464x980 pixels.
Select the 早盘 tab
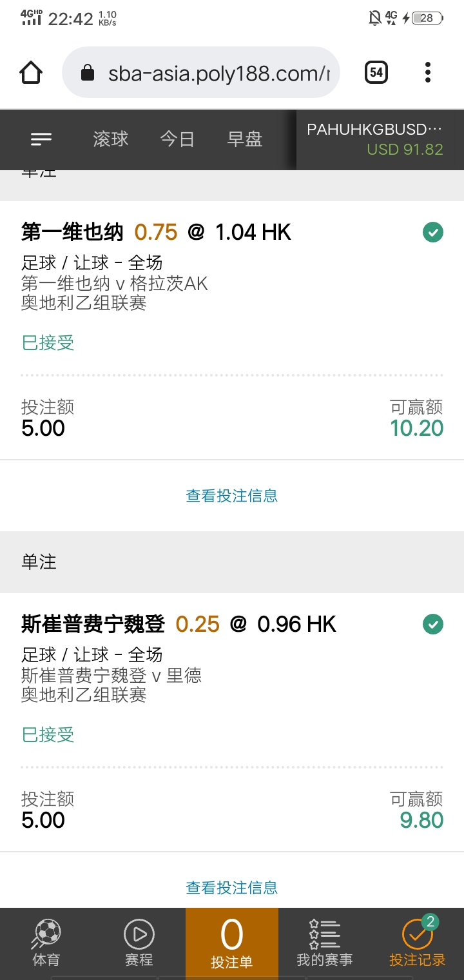pos(245,139)
